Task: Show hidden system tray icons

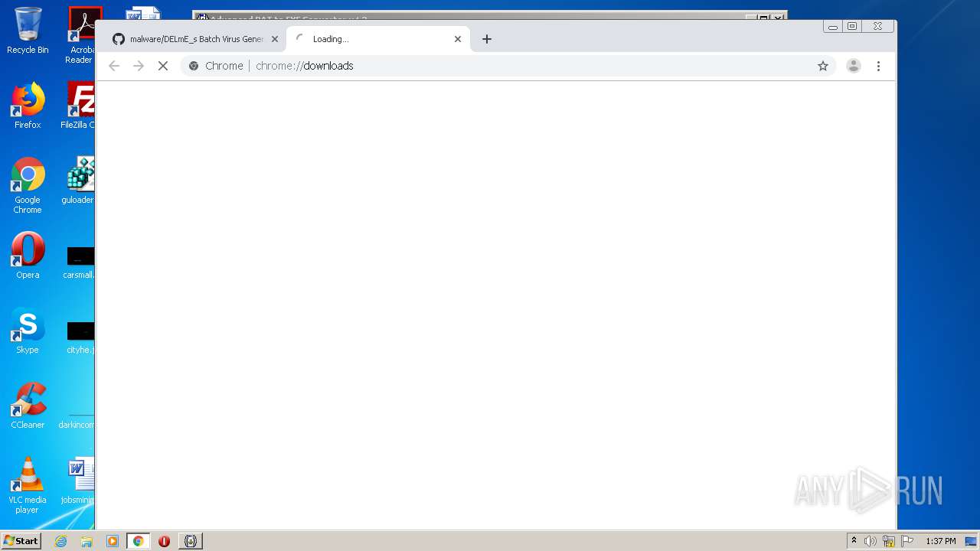Action: (x=854, y=541)
